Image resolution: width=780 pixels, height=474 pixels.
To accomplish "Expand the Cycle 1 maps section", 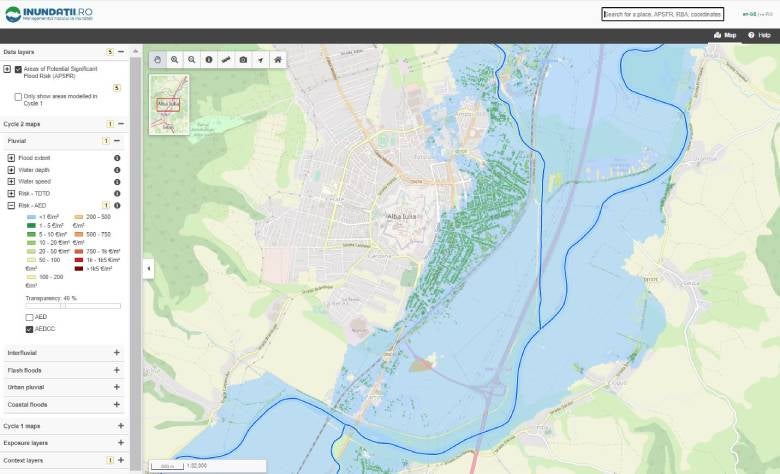I will click(x=121, y=426).
